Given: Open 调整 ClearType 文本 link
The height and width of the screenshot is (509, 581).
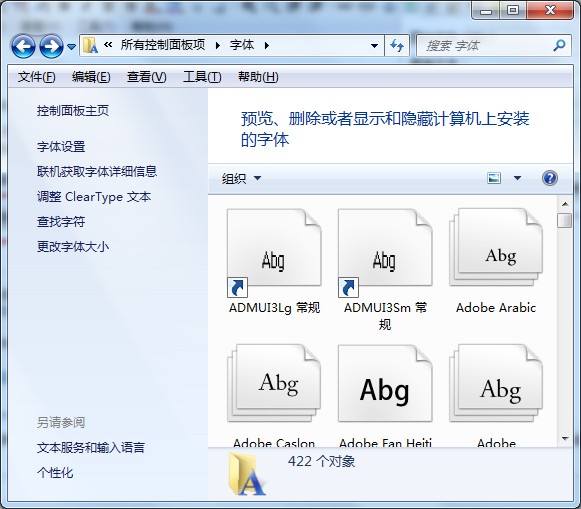Looking at the screenshot, I should [x=94, y=197].
